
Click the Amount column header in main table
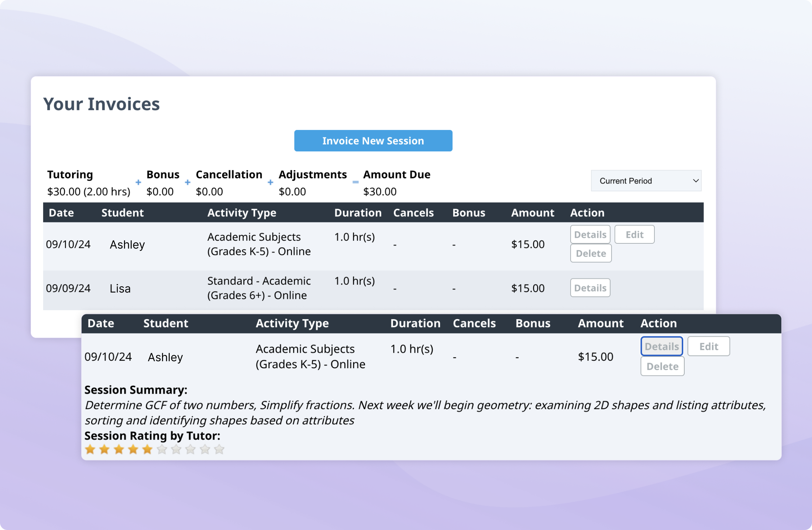[x=532, y=213]
